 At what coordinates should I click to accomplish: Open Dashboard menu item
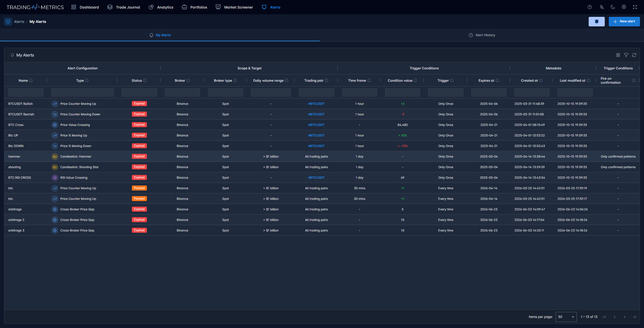coord(85,7)
